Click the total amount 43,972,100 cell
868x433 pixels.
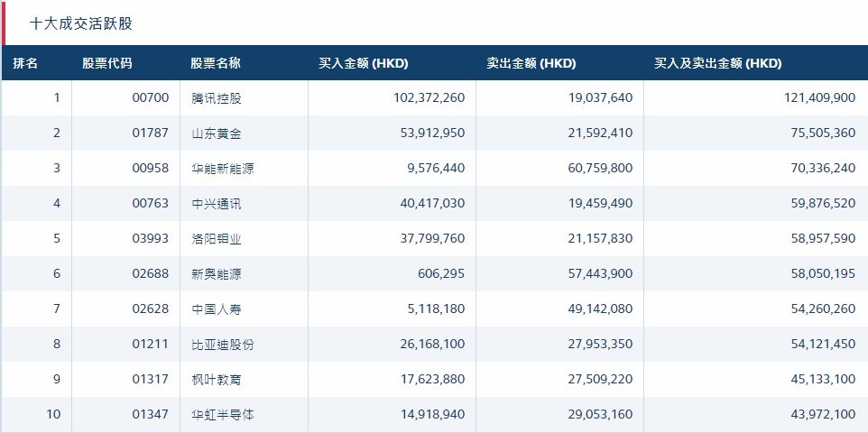click(814, 415)
